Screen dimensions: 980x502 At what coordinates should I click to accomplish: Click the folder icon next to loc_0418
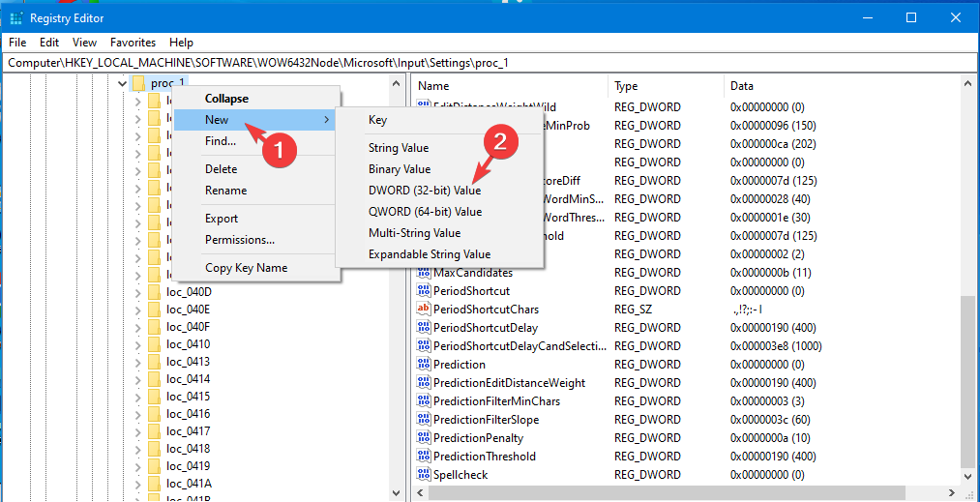tap(155, 449)
